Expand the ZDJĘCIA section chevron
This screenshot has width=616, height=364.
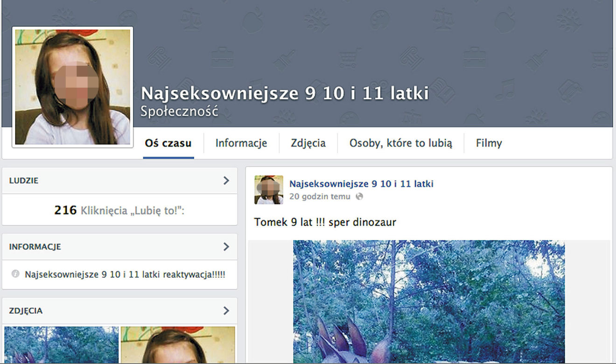(x=226, y=310)
